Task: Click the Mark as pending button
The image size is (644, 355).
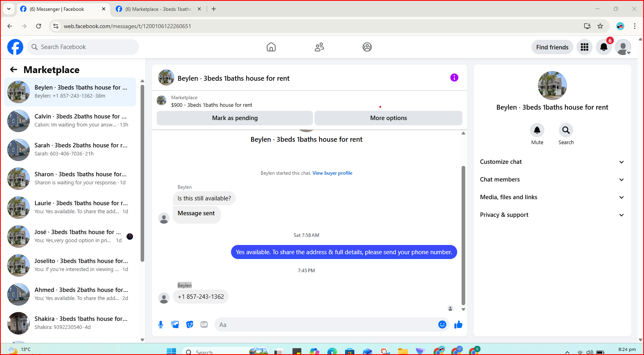Action: (x=235, y=118)
